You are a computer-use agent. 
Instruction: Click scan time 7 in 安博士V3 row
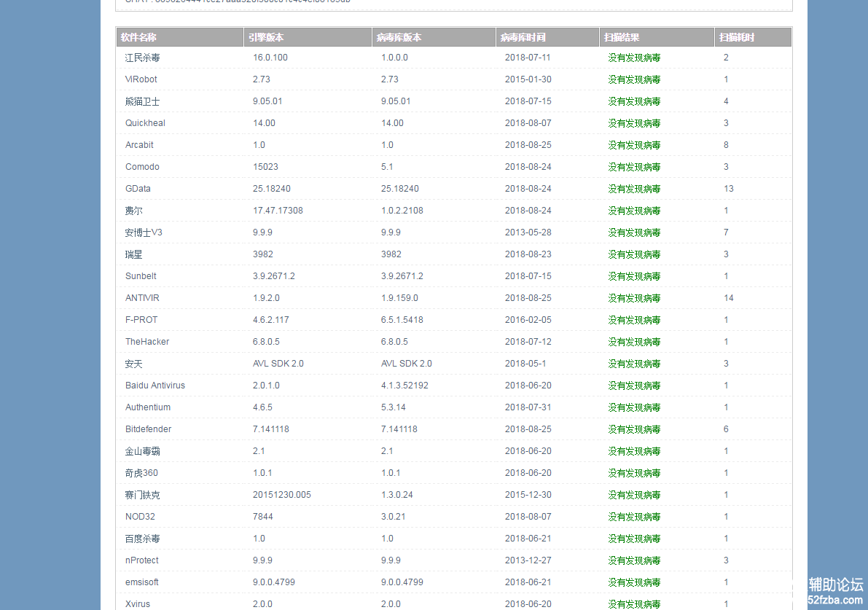click(x=726, y=232)
